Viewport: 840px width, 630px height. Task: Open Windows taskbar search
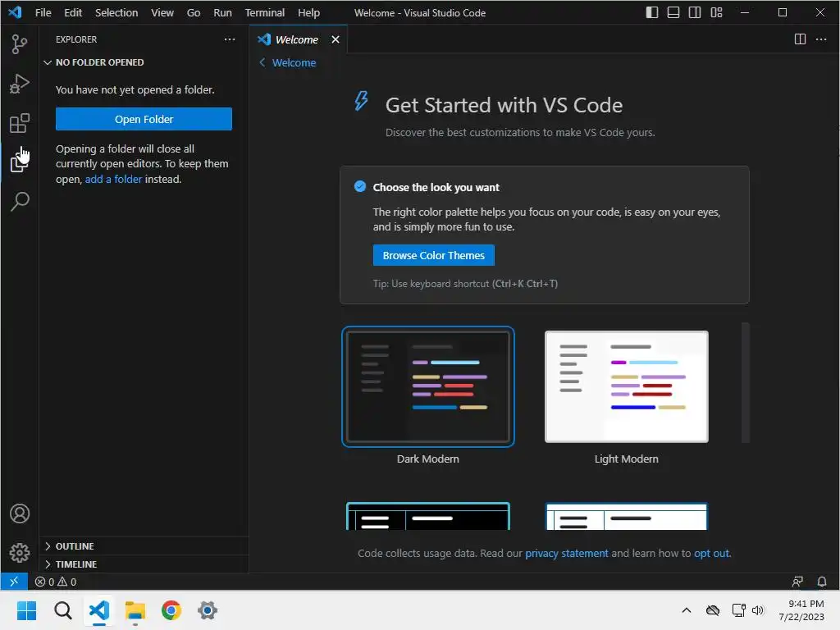[62, 610]
